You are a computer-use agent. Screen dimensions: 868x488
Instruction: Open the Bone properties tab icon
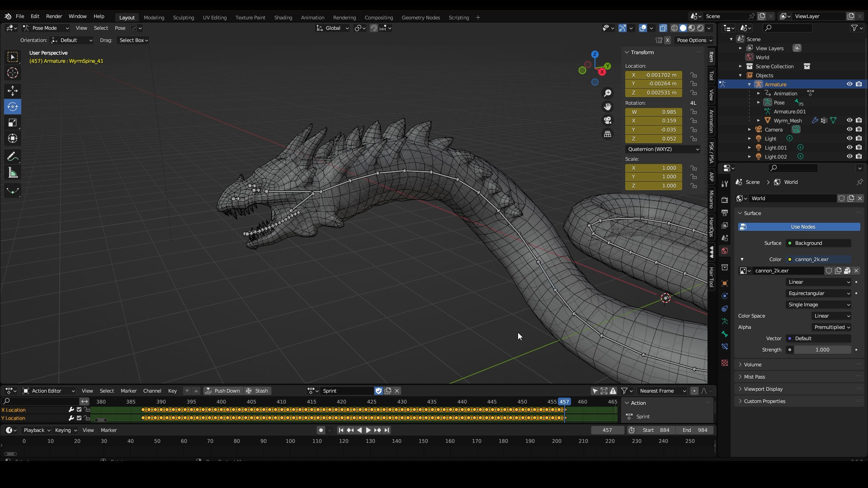(x=725, y=334)
